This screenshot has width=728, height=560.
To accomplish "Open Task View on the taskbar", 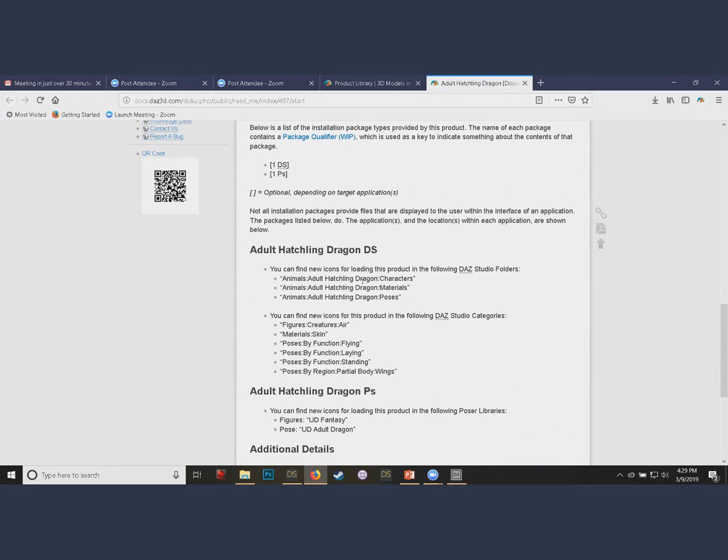I will click(197, 475).
